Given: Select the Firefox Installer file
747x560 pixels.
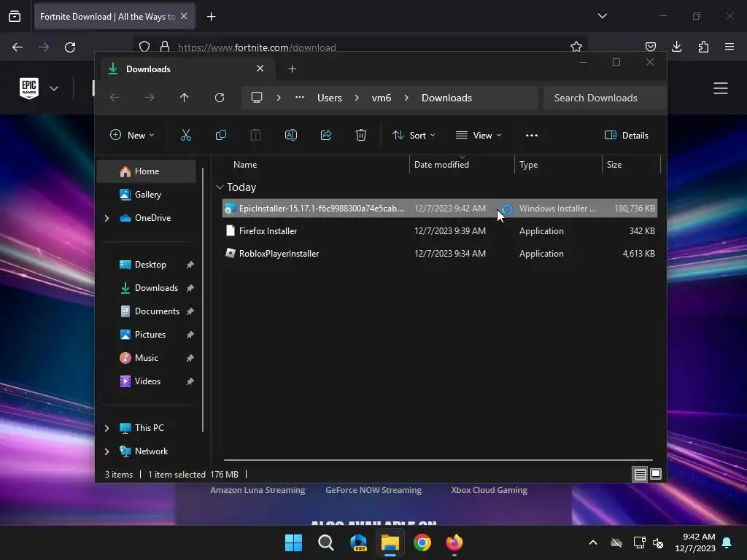Looking at the screenshot, I should click(x=439, y=231).
